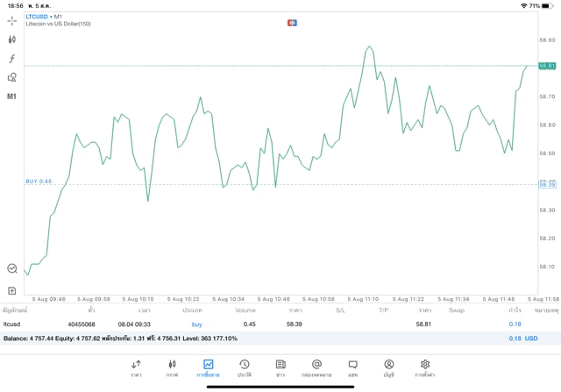Click the blue buy type cell
Image resolution: width=561 pixels, height=392 pixels.
(x=196, y=324)
